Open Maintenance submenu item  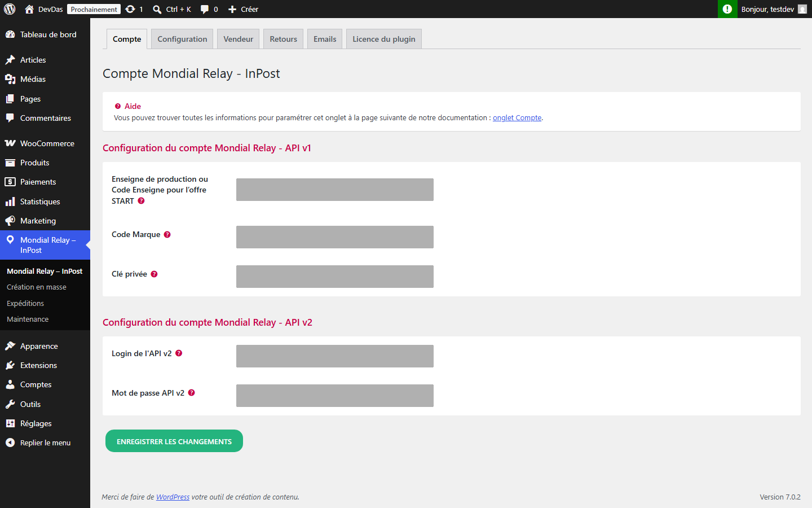(28, 319)
